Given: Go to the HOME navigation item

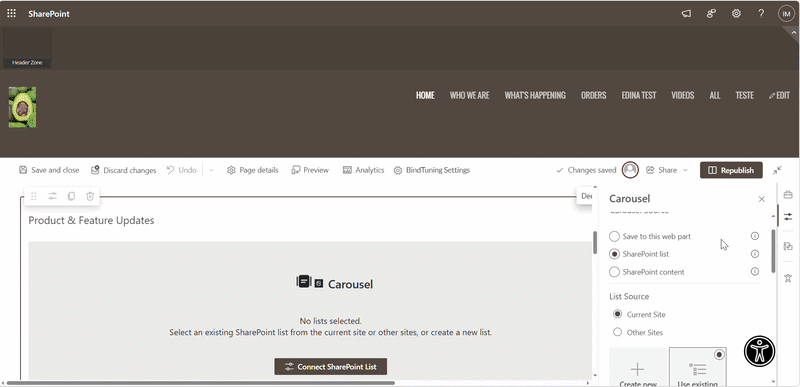Looking at the screenshot, I should (x=425, y=95).
